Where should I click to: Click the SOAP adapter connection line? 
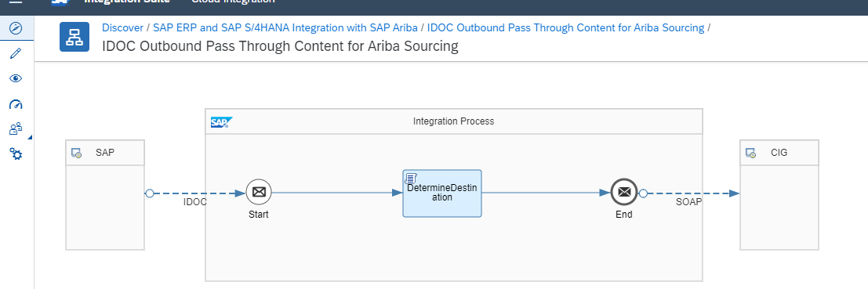coord(691,193)
